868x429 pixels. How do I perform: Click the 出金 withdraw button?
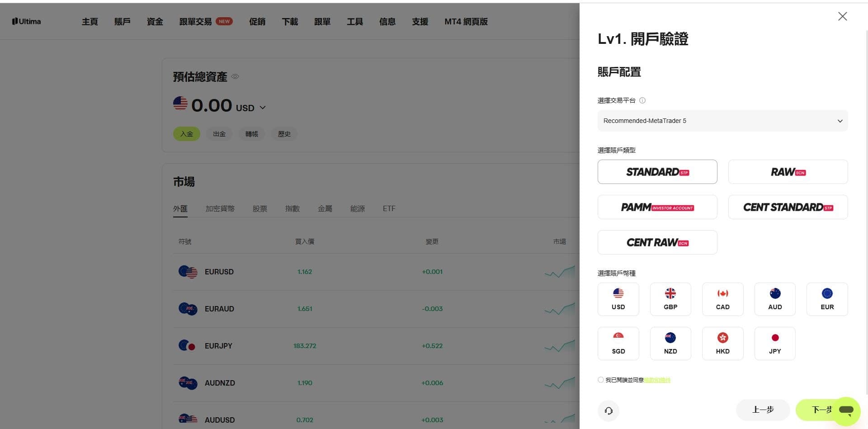[219, 134]
